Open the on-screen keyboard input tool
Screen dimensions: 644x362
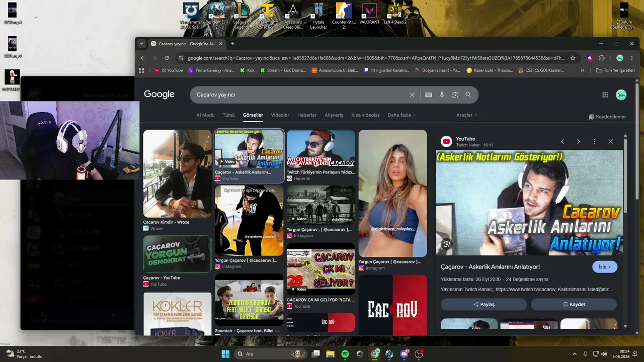point(429,95)
